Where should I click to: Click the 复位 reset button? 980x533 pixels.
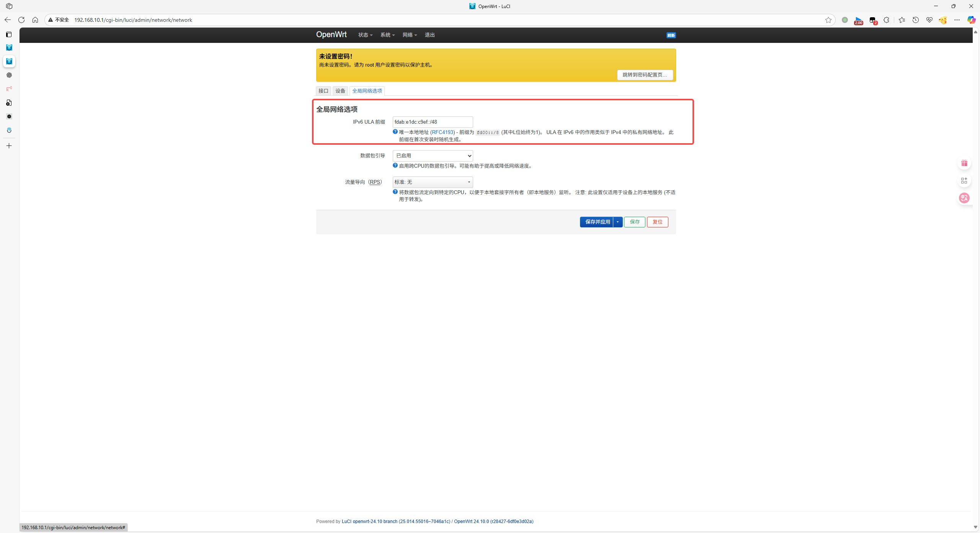click(x=657, y=222)
